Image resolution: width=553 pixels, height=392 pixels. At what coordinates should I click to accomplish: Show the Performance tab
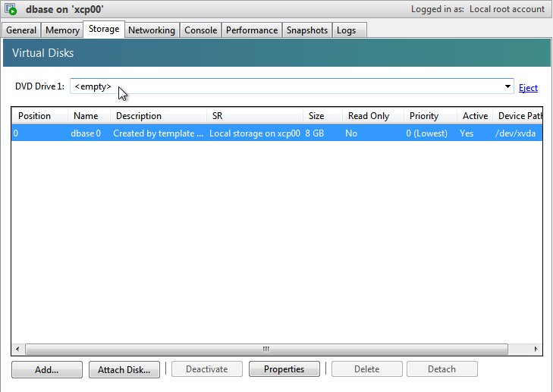(252, 30)
